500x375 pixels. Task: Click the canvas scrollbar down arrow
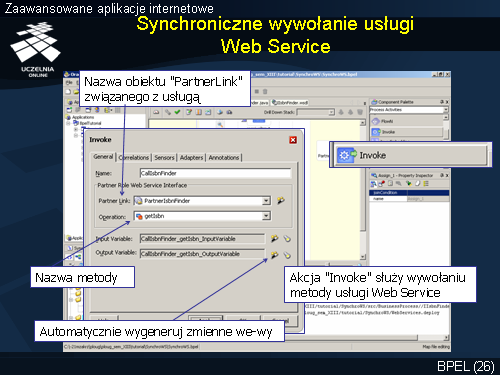(x=363, y=257)
